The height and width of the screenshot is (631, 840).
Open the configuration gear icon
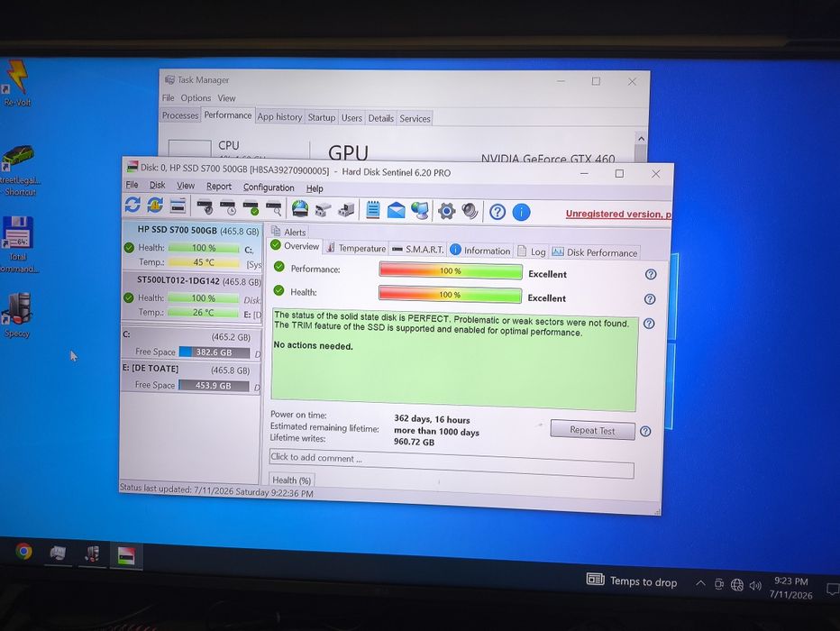point(446,211)
